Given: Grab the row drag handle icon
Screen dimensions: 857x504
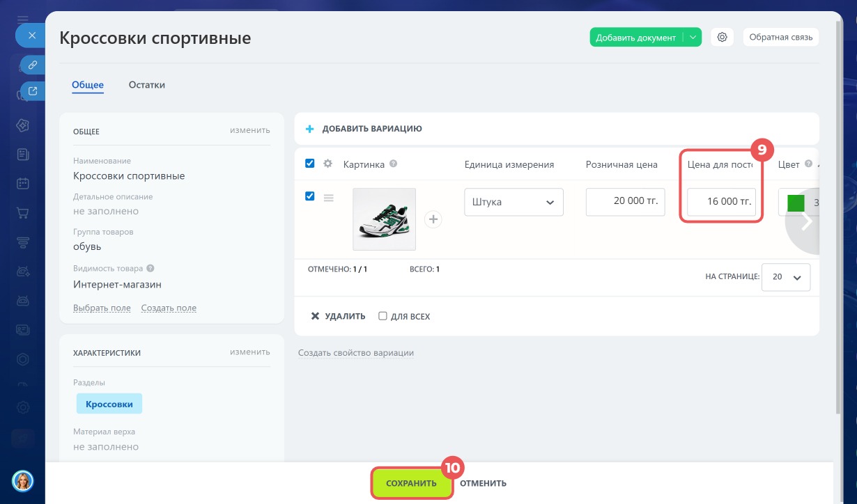Looking at the screenshot, I should [x=329, y=198].
